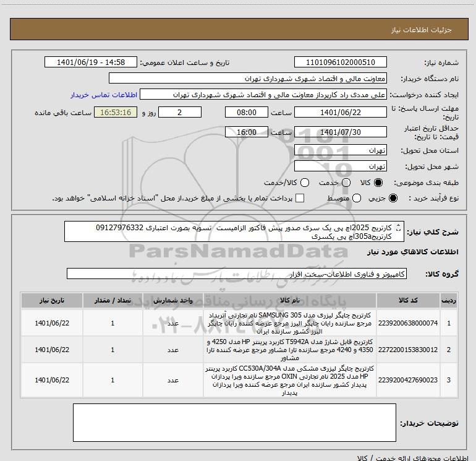This screenshot has width=476, height=461.
Task: Click the شرح کلی نیاز description text box
Action: coord(234,231)
